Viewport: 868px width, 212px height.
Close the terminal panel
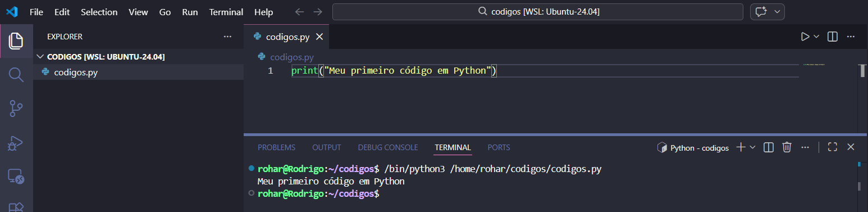(x=851, y=147)
